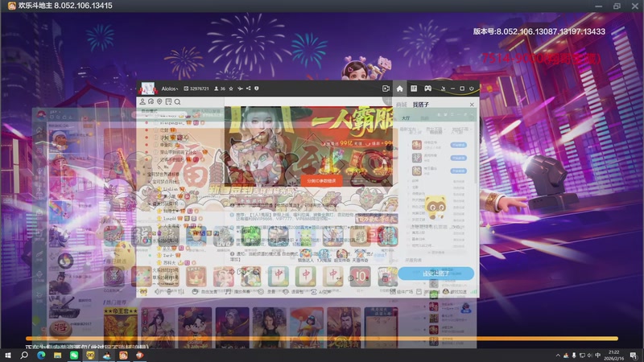Click the emoji face icon at bottom left of channel

coord(143,292)
